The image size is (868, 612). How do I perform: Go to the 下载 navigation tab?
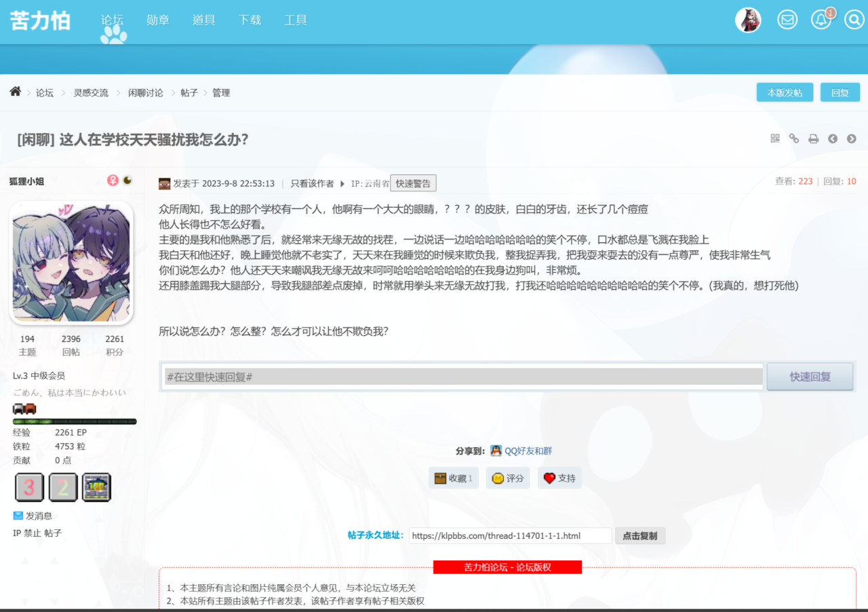[x=250, y=20]
